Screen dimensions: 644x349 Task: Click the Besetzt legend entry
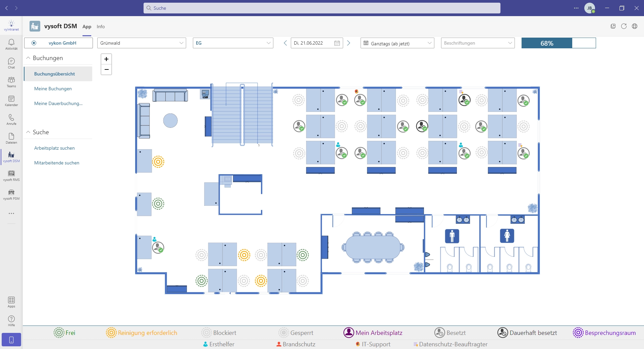click(x=450, y=333)
